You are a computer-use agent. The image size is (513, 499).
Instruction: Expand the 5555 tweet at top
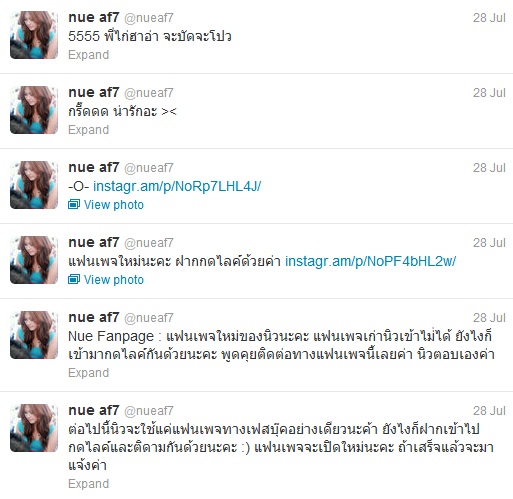point(89,55)
